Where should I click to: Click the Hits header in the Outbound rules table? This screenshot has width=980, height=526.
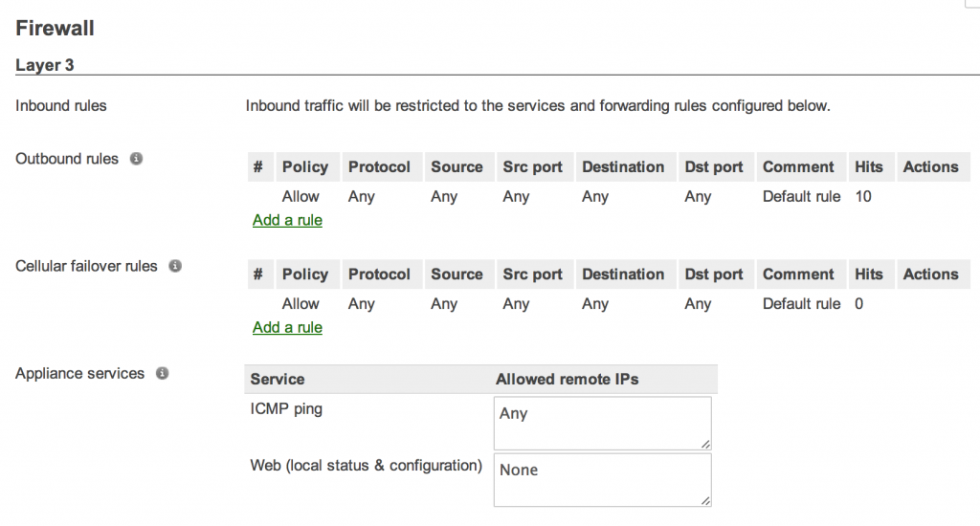coord(868,166)
